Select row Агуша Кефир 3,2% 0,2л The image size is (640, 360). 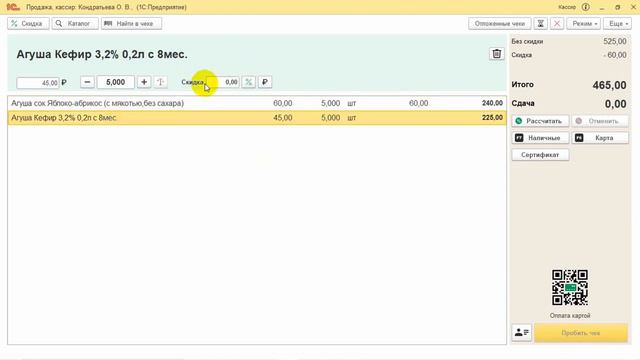pos(257,118)
